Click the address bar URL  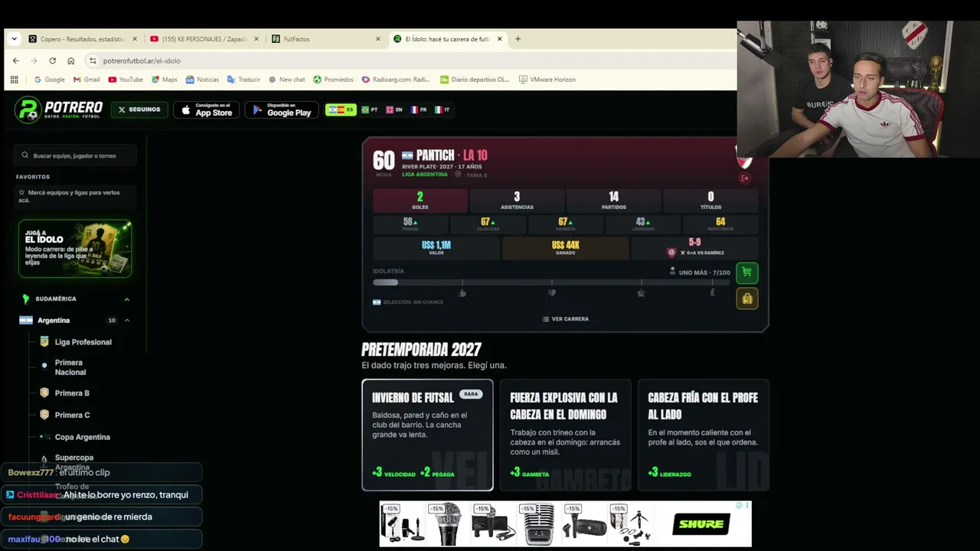click(x=142, y=60)
